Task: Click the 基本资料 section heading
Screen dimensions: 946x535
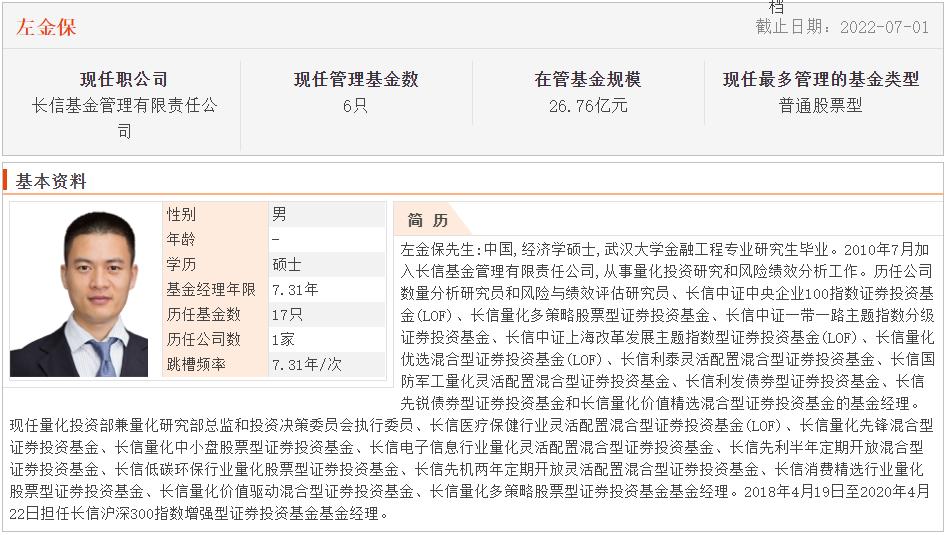Action: (x=51, y=181)
